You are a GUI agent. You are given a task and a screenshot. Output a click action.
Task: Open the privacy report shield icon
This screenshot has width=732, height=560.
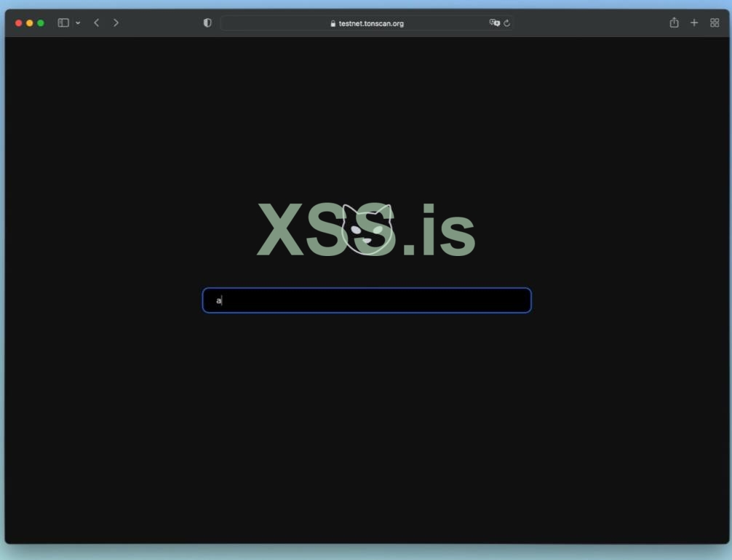207,23
